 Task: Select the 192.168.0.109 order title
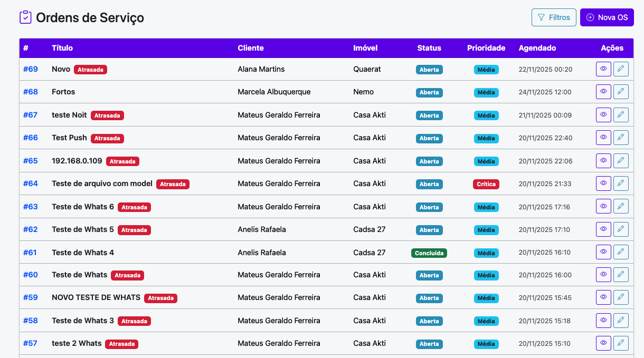tap(77, 161)
